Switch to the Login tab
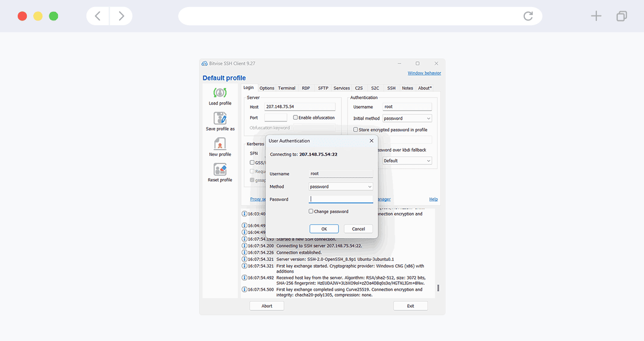 248,88
